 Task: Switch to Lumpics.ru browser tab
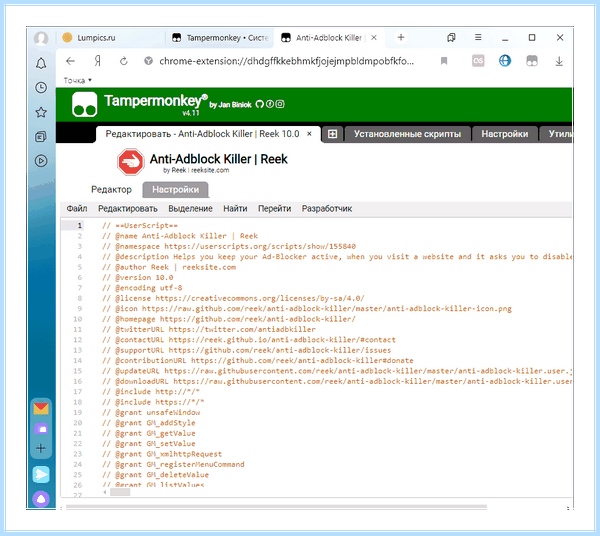click(x=96, y=38)
